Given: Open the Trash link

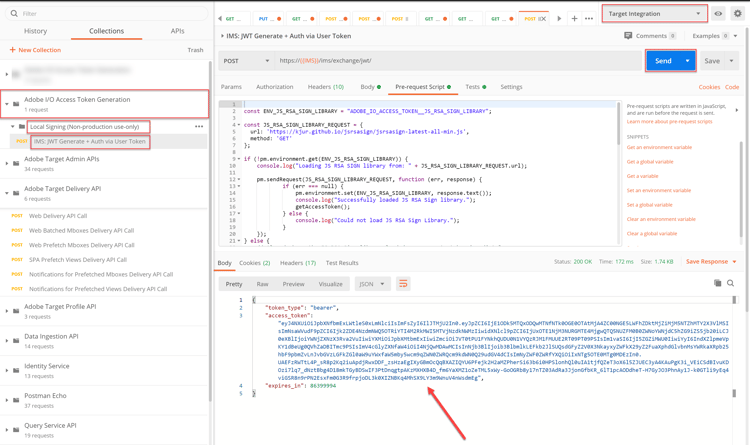Looking at the screenshot, I should tap(195, 50).
